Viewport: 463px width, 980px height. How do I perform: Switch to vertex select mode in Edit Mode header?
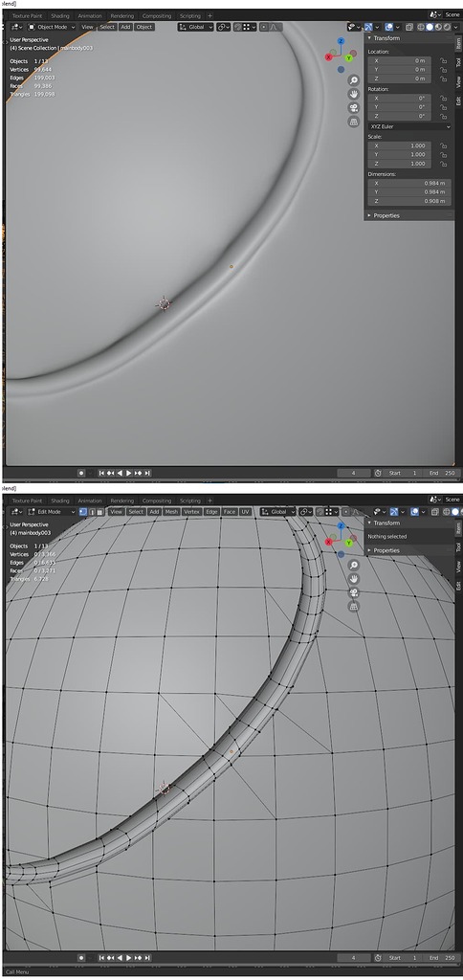(x=83, y=512)
